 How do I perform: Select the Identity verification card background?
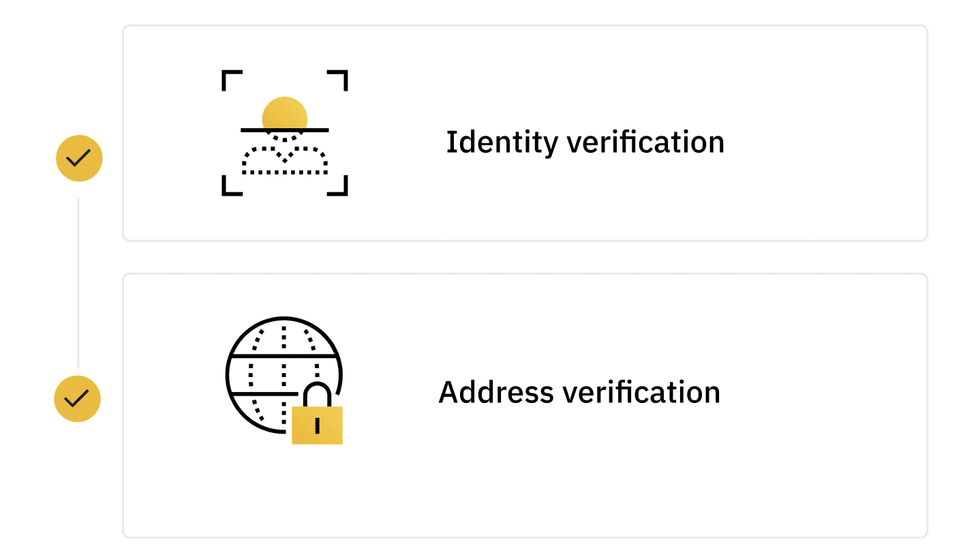(525, 133)
